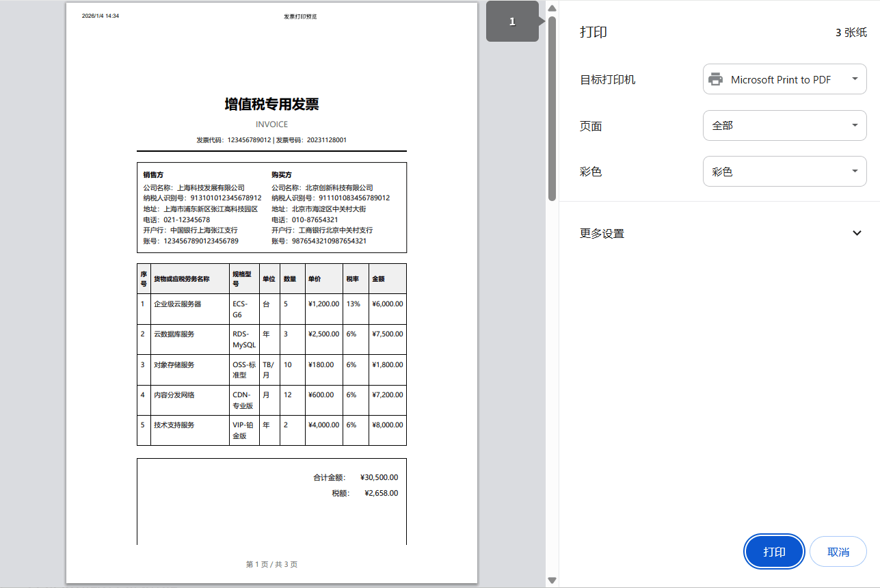Viewport: 880px width, 588px height.
Task: Click the preview vertical scrollbar thumb
Action: pos(552,108)
